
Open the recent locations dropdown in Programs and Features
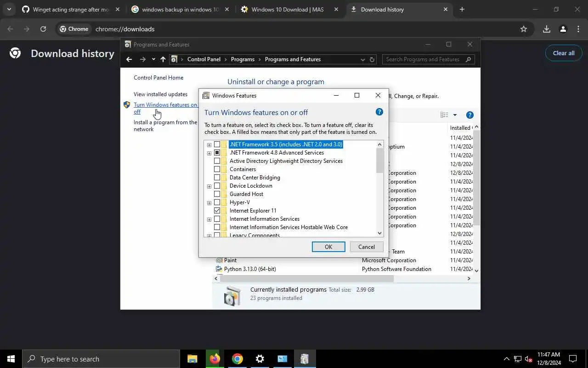coord(153,59)
